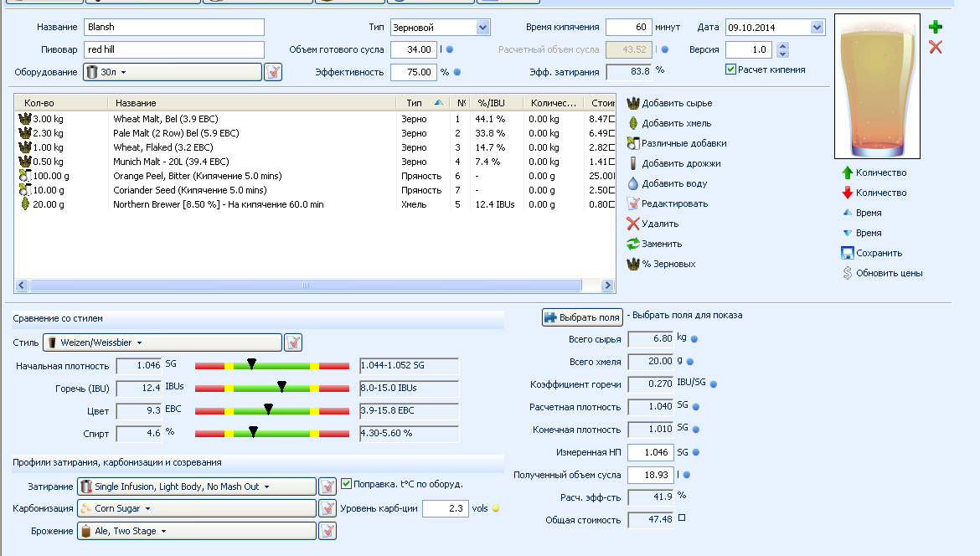
Task: Delete ingredient with Удалить
Action: (633, 224)
